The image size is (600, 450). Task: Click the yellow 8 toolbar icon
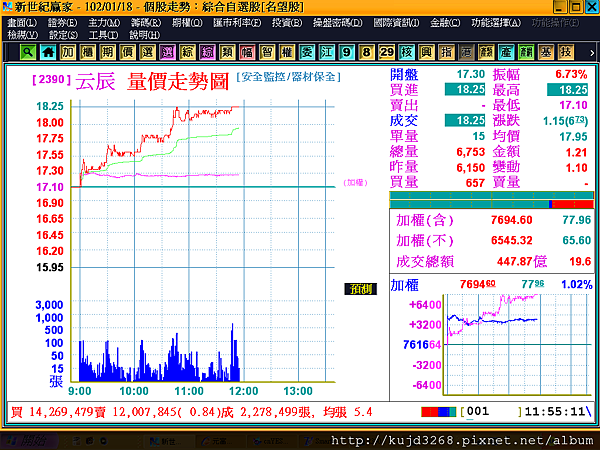(366, 52)
